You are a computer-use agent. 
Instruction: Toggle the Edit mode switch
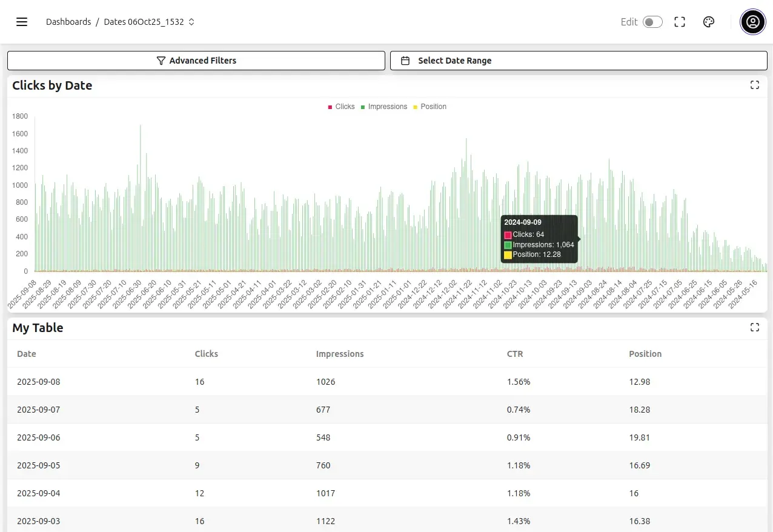(652, 22)
